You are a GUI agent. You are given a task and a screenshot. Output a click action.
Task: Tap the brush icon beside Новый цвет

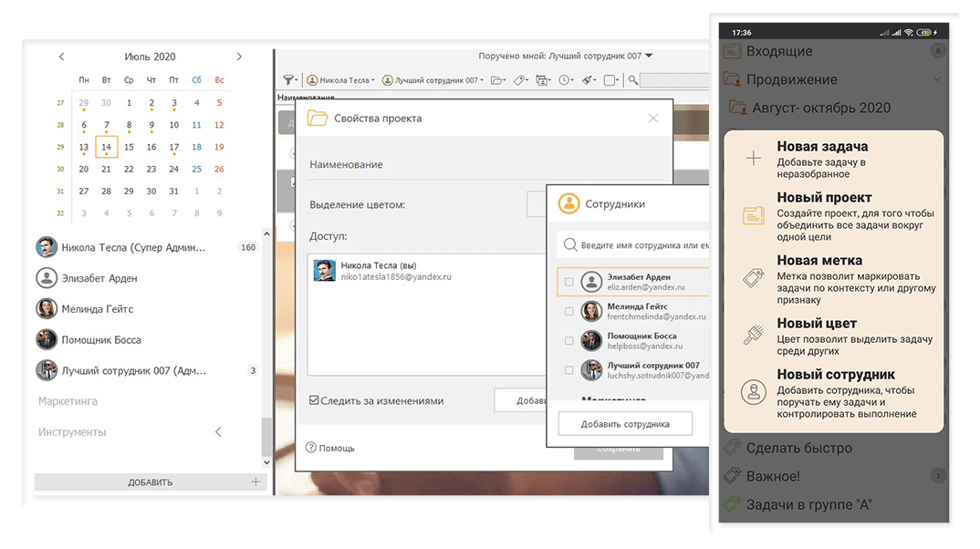(x=754, y=334)
